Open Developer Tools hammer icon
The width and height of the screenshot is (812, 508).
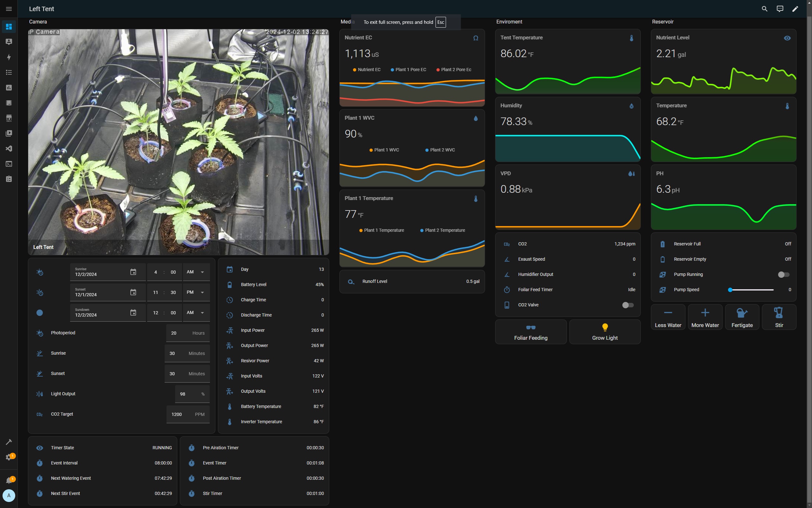9,442
